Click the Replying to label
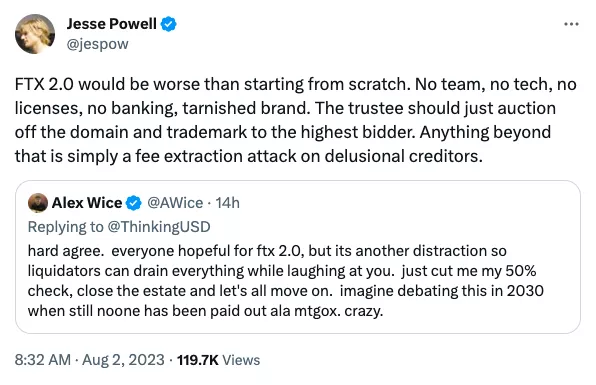The height and width of the screenshot is (385, 596). (65, 227)
